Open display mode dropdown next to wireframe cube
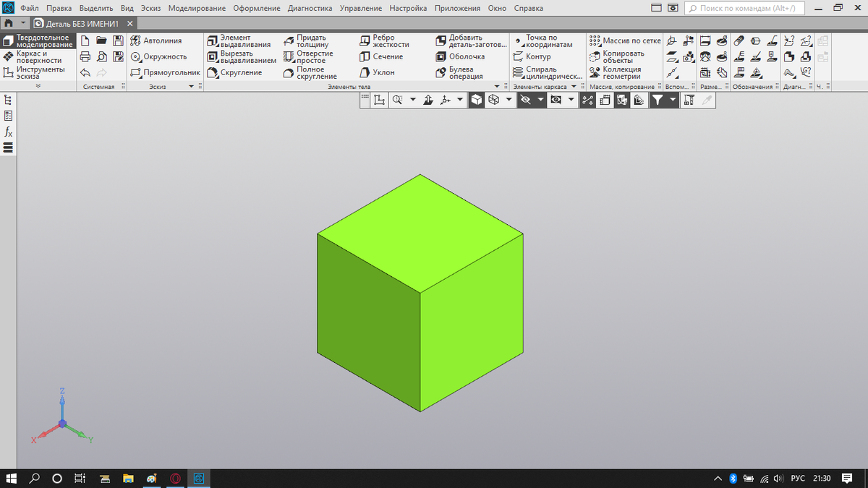868x488 pixels. 509,100
